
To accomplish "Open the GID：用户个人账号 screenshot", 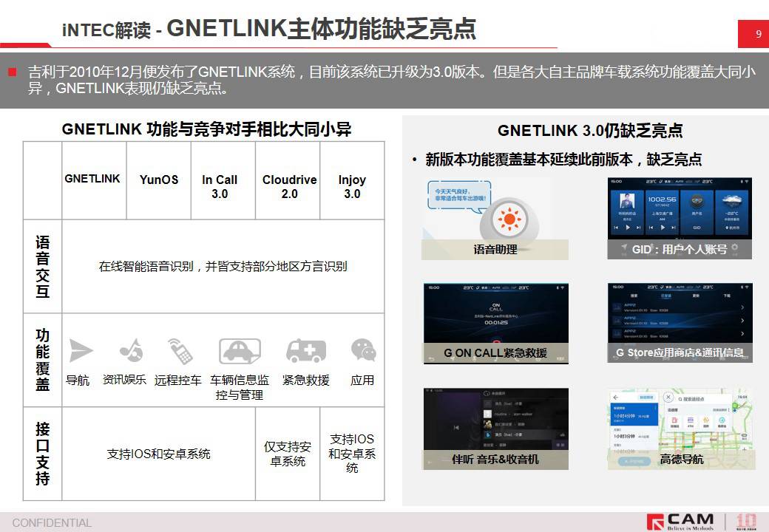I will point(680,219).
